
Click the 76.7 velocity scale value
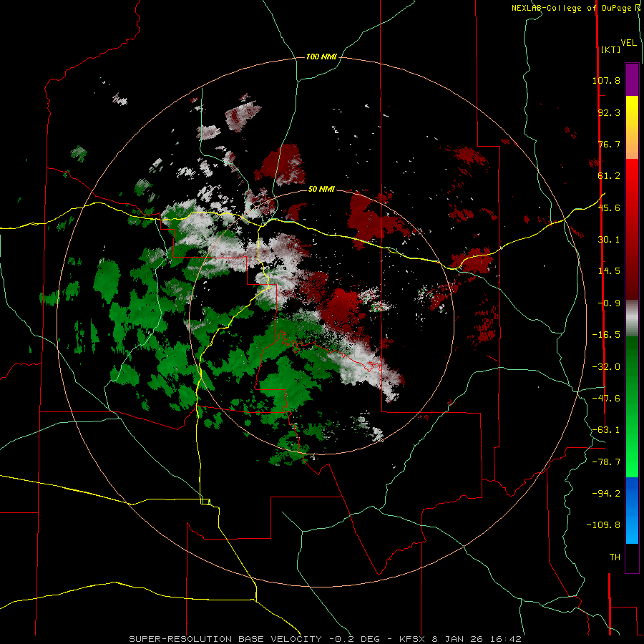609,144
